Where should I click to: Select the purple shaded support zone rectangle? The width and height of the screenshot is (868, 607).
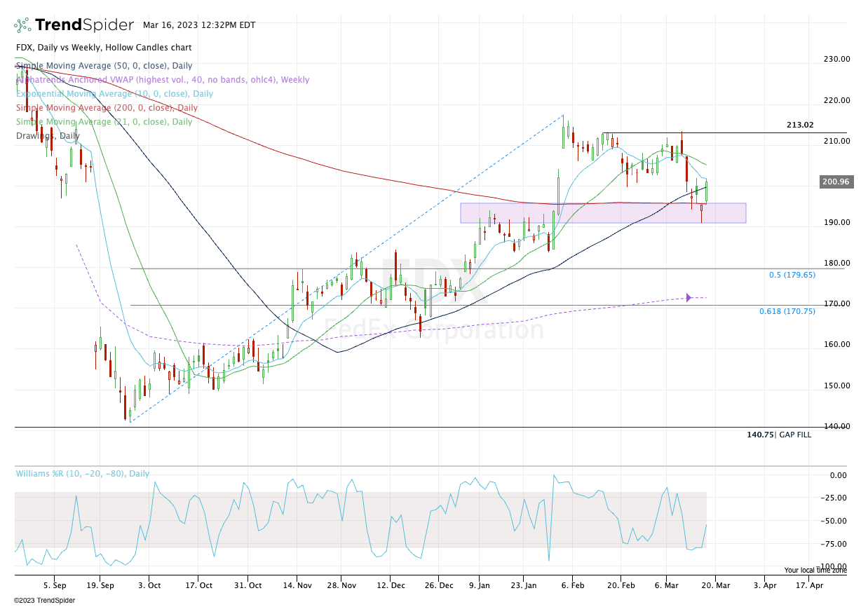pyautogui.click(x=603, y=213)
